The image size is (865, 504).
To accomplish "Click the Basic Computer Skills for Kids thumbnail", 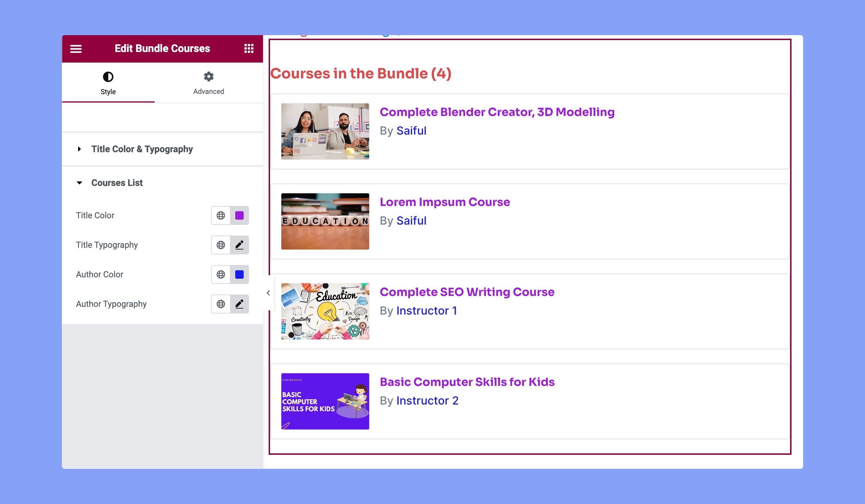I will (325, 401).
